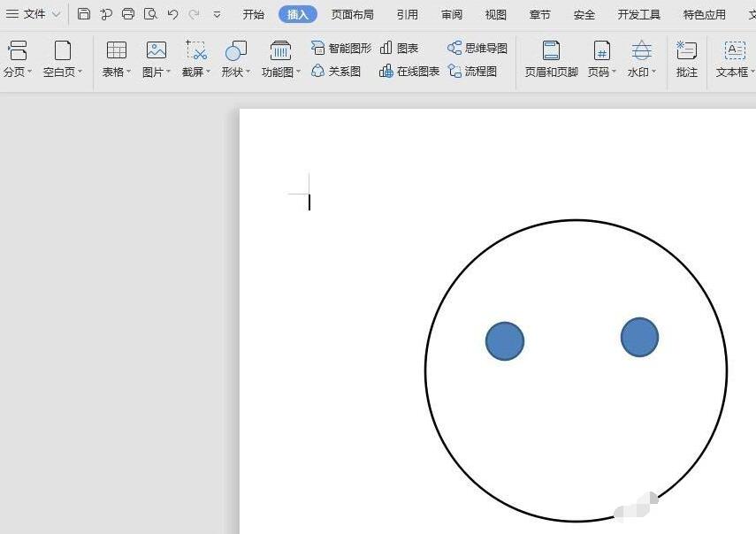Screen dimensions: 756x534
Task: Expand the 水印 dropdown arrow
Action: point(653,72)
